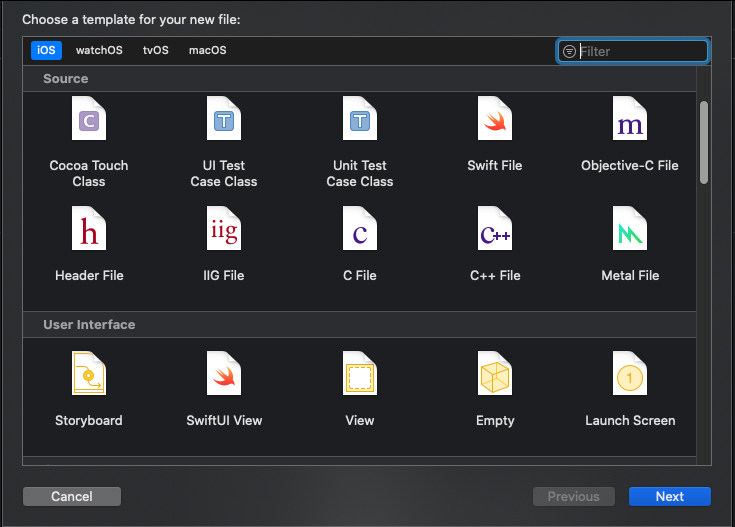Select the Swift File template icon
Screen dimensions: 735x527
point(495,118)
